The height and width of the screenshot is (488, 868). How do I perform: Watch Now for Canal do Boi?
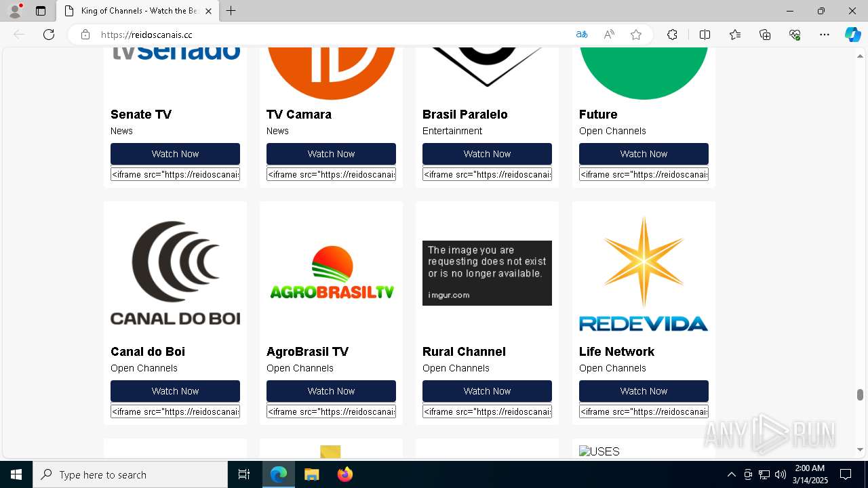click(x=175, y=391)
